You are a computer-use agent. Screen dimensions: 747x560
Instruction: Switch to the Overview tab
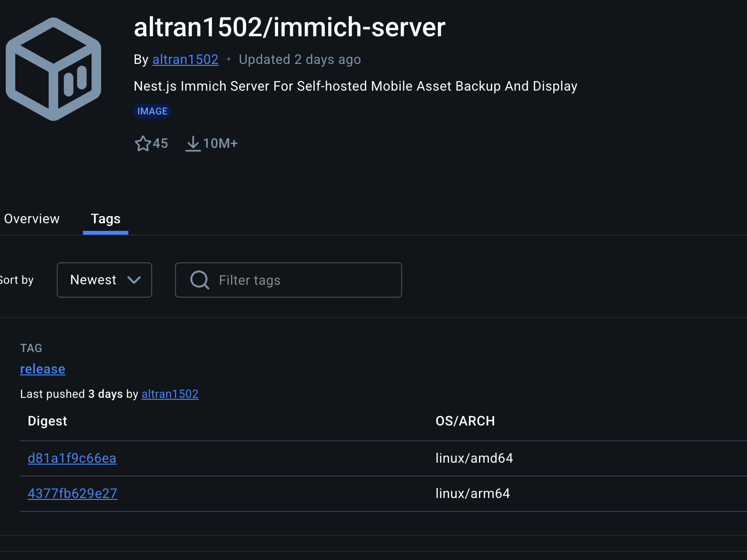pyautogui.click(x=32, y=219)
